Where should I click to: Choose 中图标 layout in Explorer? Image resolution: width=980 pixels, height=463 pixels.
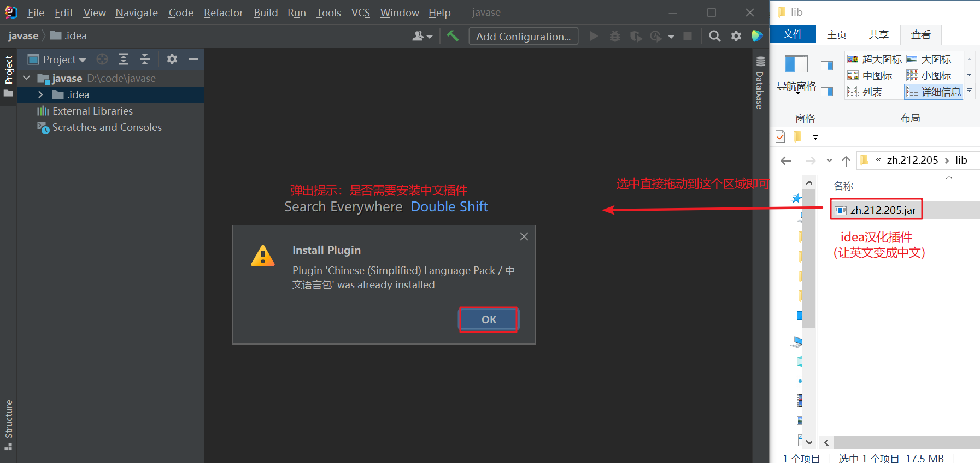(870, 75)
